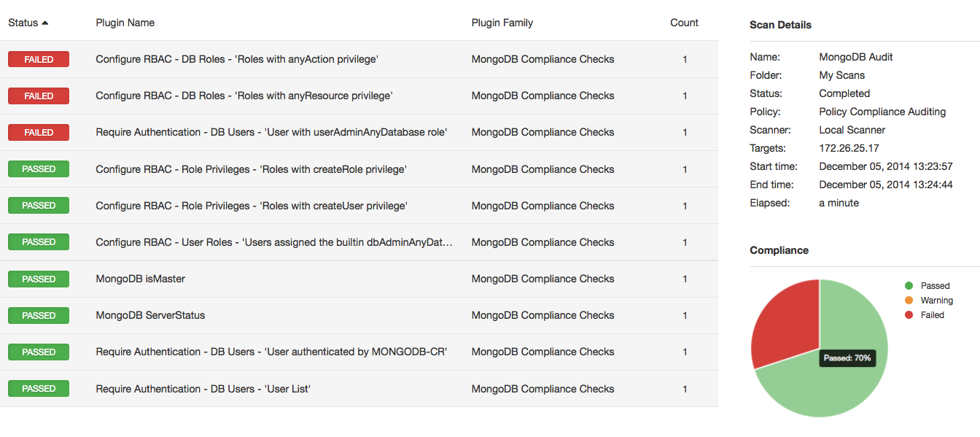Open the MongoDB ServerStatus plugin row
Image resolution: width=980 pixels, height=437 pixels.
pos(359,315)
